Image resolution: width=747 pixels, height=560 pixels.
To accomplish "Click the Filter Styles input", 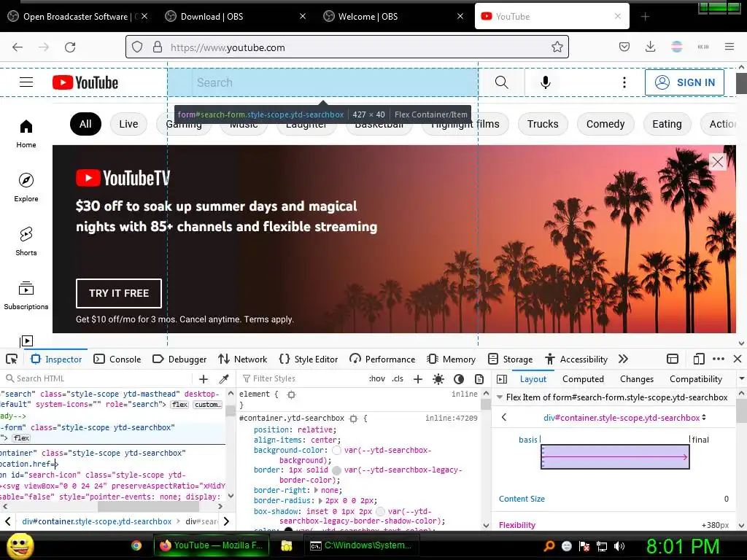I will pyautogui.click(x=303, y=378).
